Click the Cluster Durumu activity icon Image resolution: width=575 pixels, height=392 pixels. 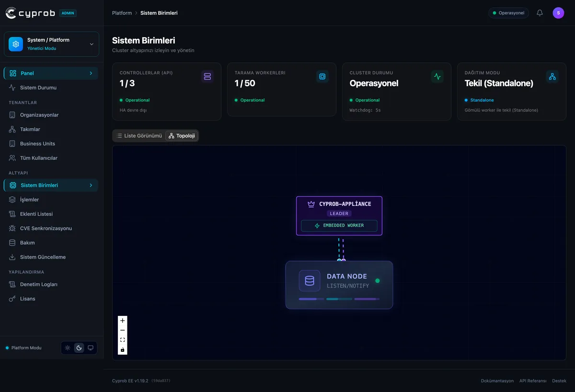point(437,77)
